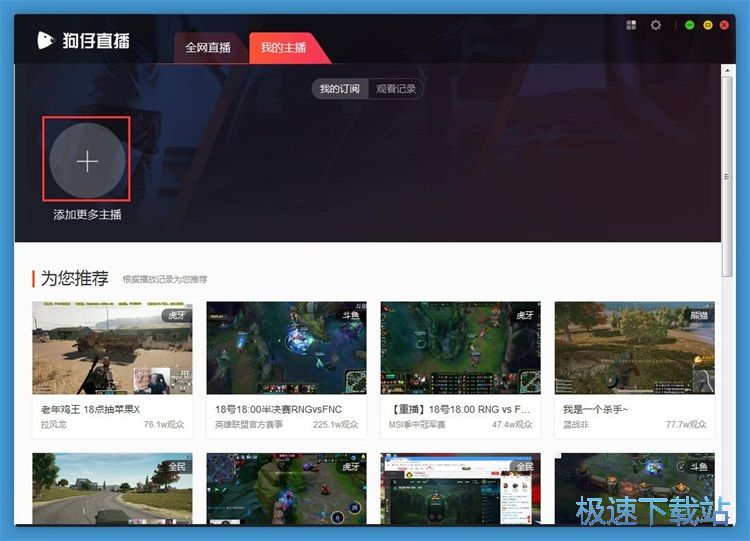750x541 pixels.
Task: Maximize window with the yellow button
Action: pyautogui.click(x=708, y=25)
